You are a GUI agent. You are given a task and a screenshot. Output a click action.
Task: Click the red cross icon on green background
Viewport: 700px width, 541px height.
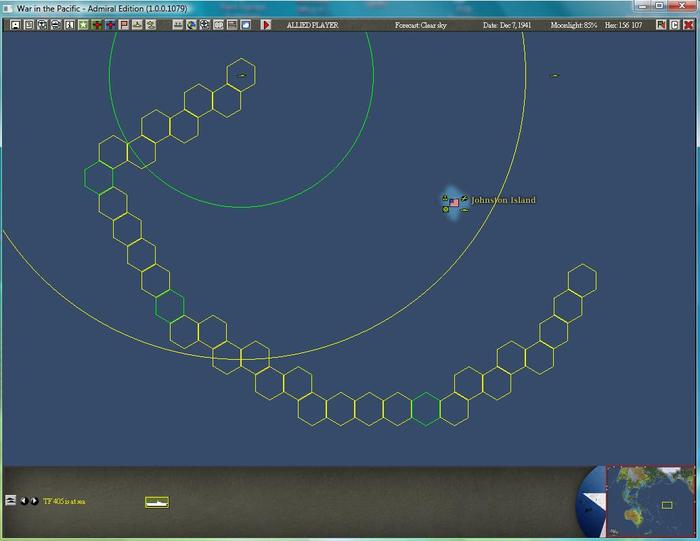96,25
